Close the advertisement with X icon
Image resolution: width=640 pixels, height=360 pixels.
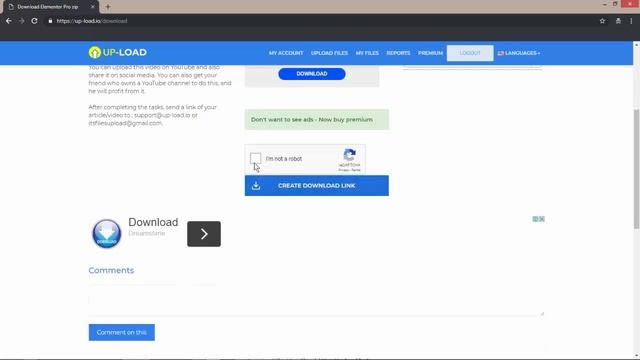[x=542, y=219]
